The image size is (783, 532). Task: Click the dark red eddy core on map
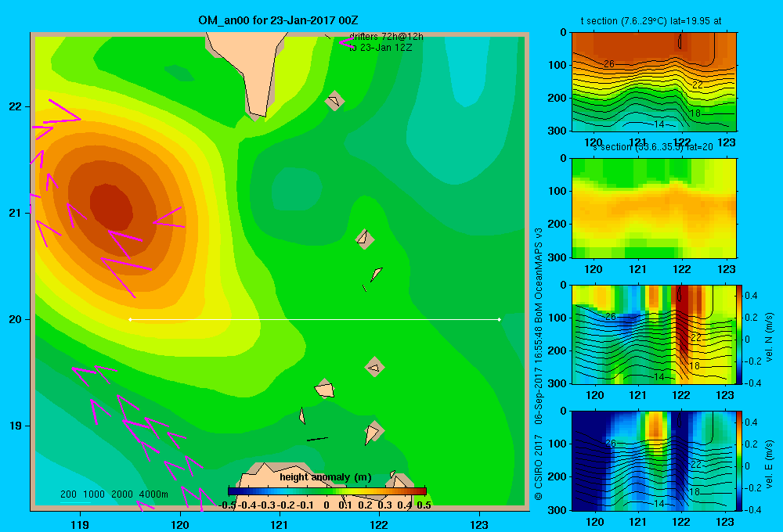click(111, 207)
